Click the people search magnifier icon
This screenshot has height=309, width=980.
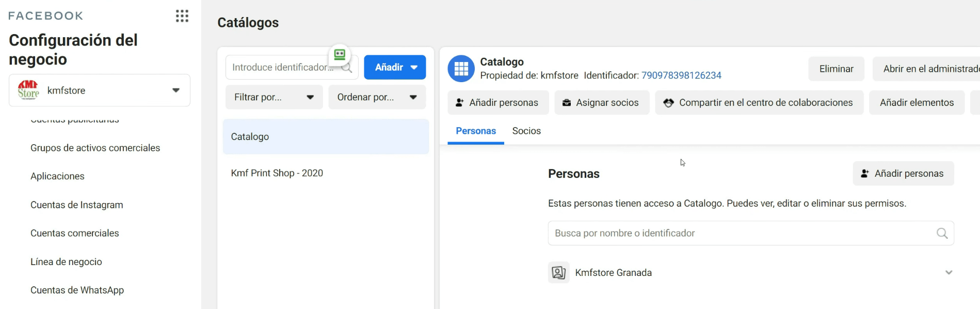click(942, 233)
